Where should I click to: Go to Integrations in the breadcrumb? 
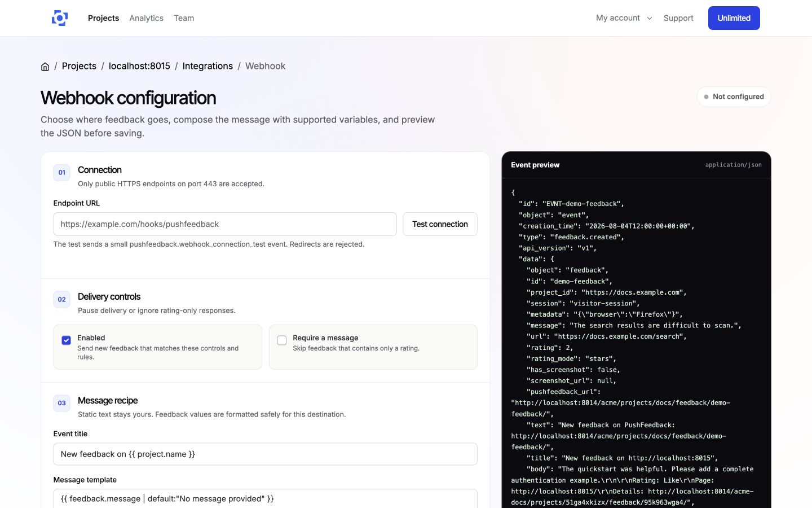tap(208, 66)
